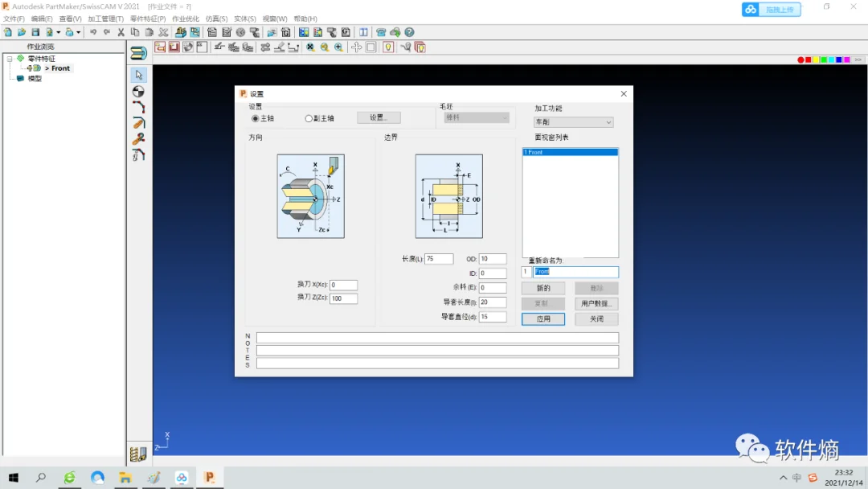Click the save toolbar icon
Screen dimensions: 868x489
35,31
